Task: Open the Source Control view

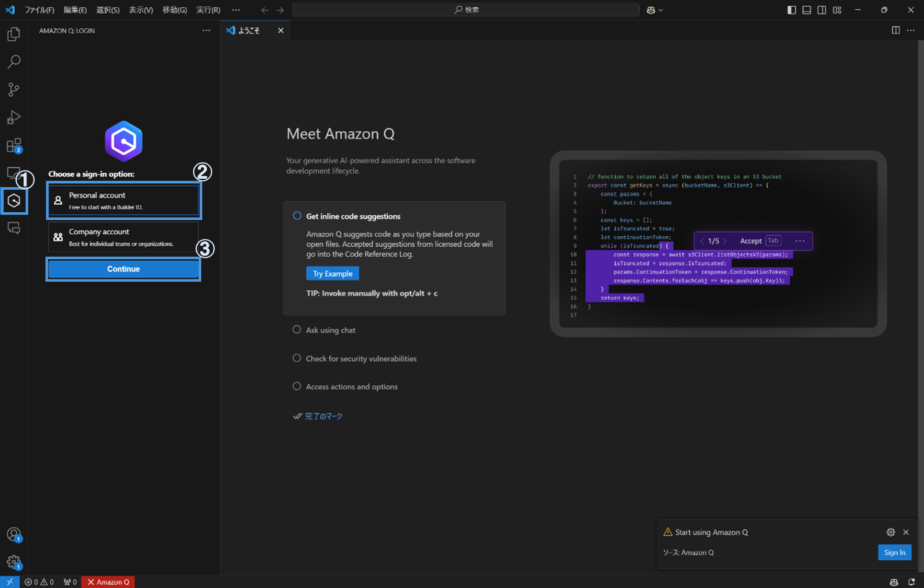Action: pyautogui.click(x=14, y=89)
